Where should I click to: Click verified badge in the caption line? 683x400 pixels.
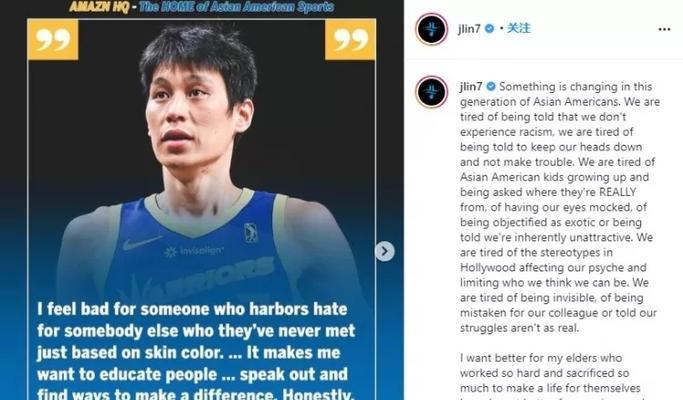pyautogui.click(x=491, y=86)
